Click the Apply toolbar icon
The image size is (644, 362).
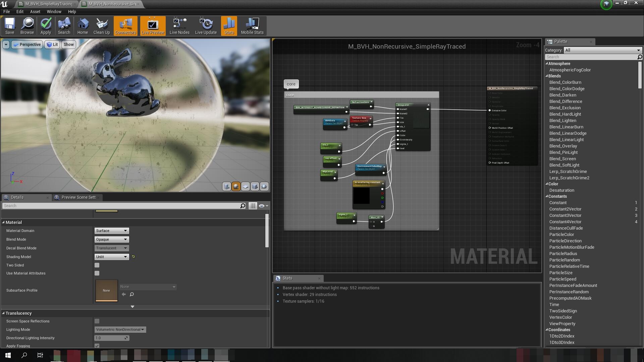(x=46, y=26)
